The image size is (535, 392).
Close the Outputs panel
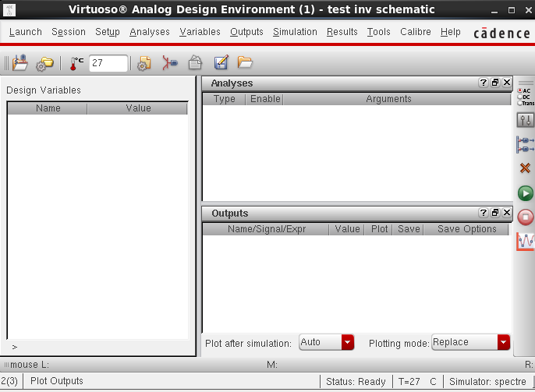[507, 213]
